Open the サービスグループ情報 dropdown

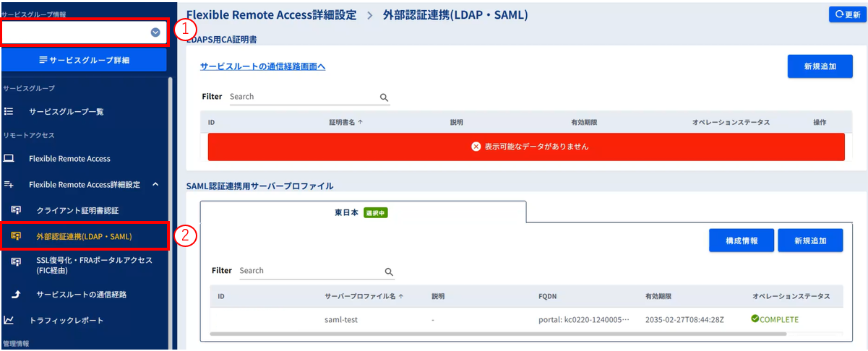point(155,32)
